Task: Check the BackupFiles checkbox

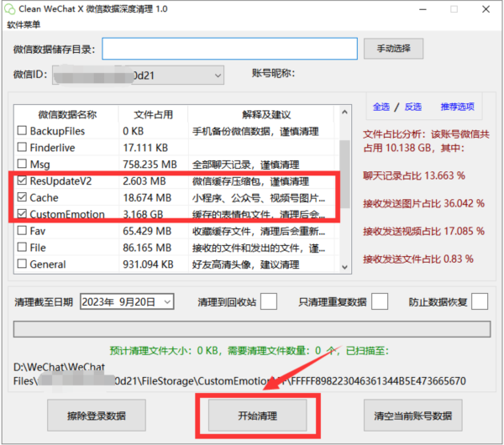Action: tap(23, 131)
